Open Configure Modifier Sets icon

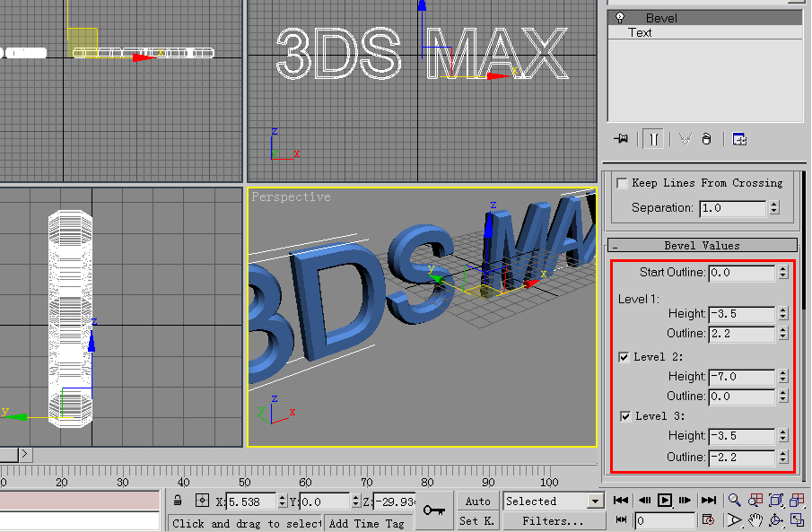point(739,139)
